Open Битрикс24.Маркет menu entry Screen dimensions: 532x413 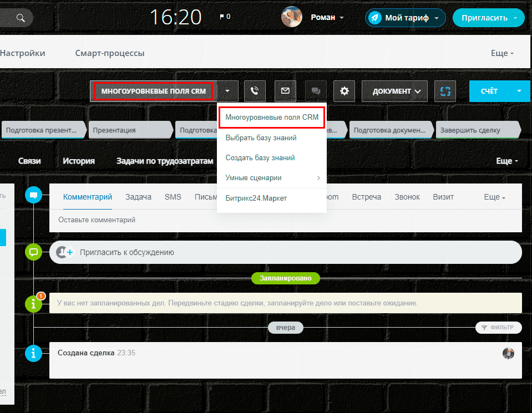pyautogui.click(x=256, y=198)
